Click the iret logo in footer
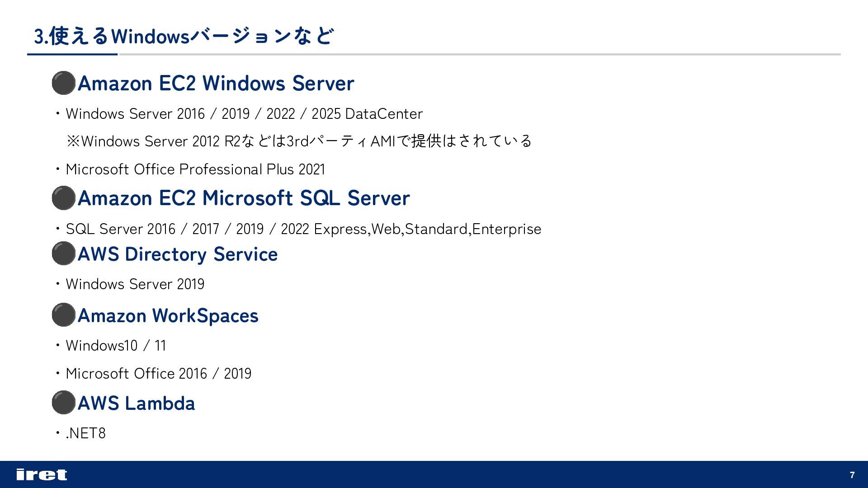The width and height of the screenshot is (868, 488). point(42,474)
